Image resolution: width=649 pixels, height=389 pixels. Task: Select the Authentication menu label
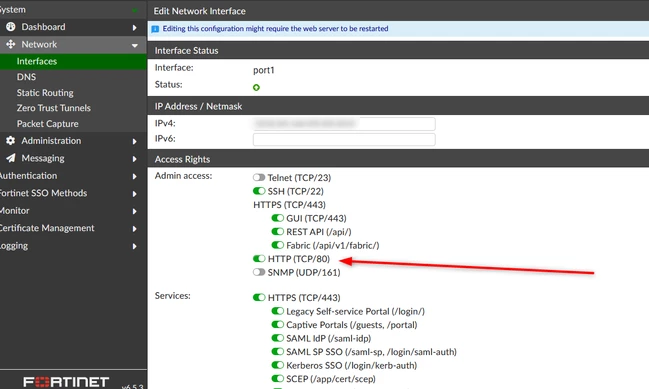pyautogui.click(x=28, y=175)
